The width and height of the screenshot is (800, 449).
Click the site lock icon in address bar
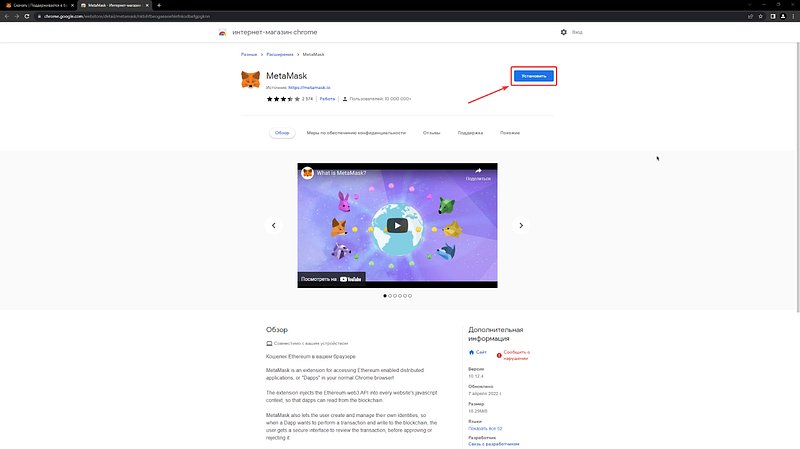[39, 16]
